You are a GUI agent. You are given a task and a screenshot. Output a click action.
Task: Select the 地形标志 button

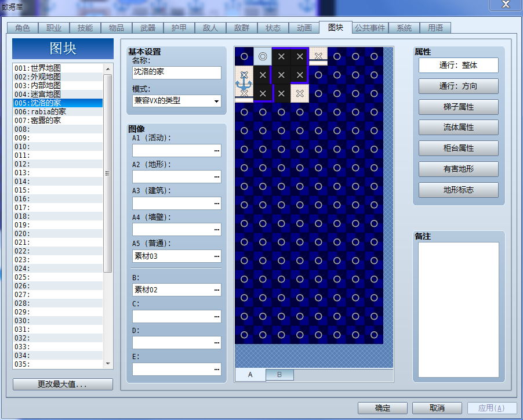point(458,190)
